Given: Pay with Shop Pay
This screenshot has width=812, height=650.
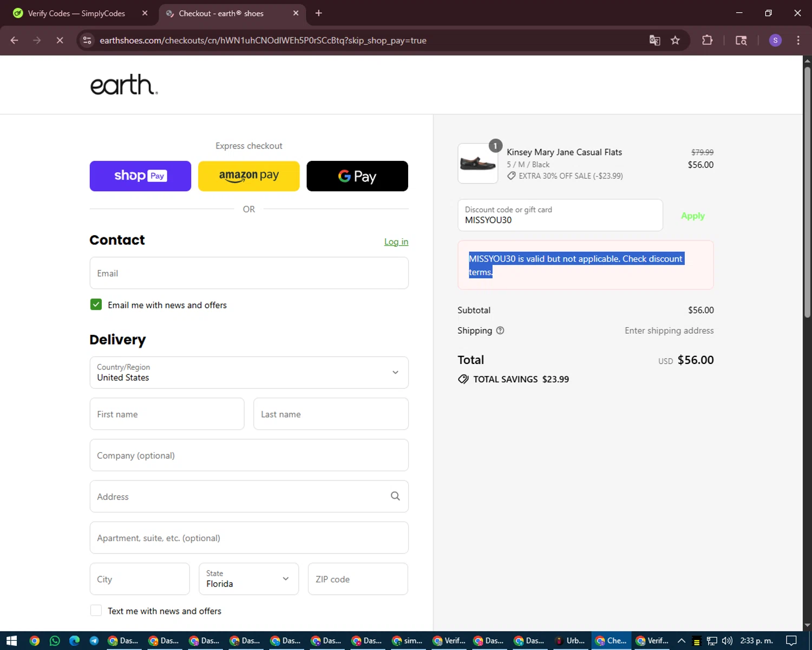Looking at the screenshot, I should point(140,176).
